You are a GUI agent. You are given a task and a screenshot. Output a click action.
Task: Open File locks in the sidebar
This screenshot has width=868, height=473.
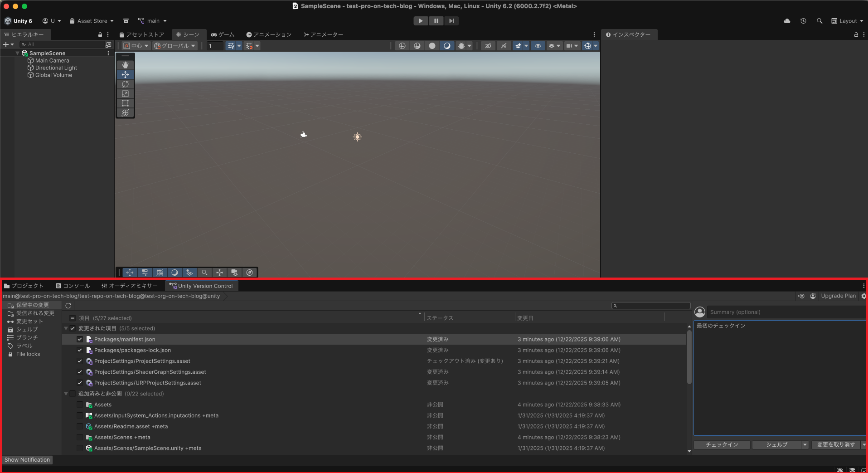pyautogui.click(x=28, y=354)
